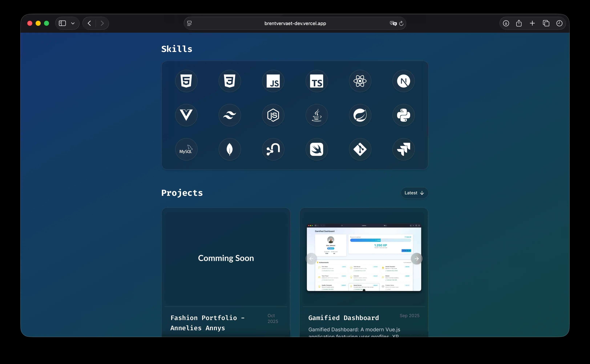Screen dimensions: 590x364
Task: Open the Latest sort dropdown in Projects
Action: pyautogui.click(x=414, y=193)
